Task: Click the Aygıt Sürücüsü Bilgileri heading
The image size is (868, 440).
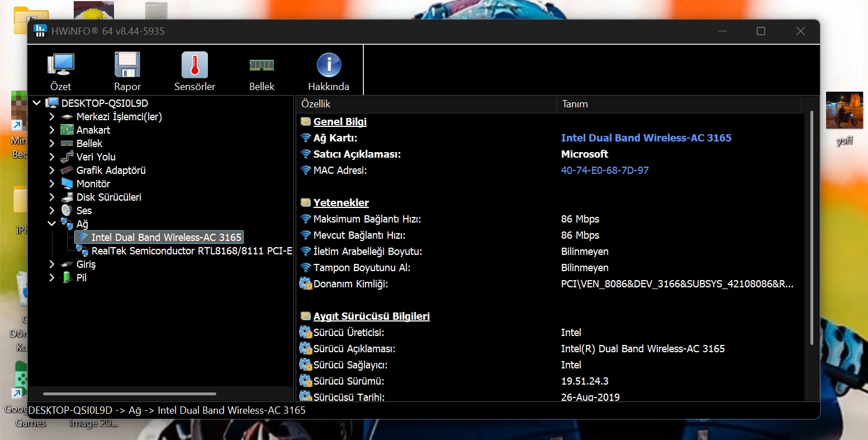Action: pyautogui.click(x=372, y=316)
